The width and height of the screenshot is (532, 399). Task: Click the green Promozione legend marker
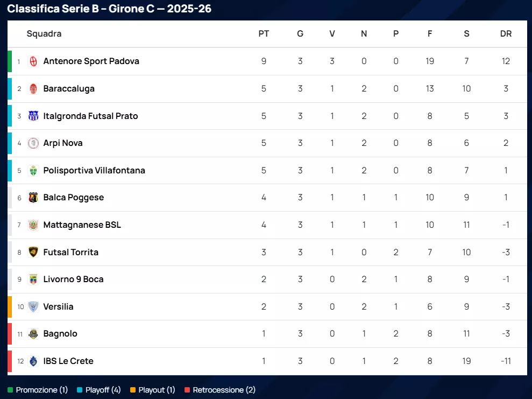(x=10, y=390)
